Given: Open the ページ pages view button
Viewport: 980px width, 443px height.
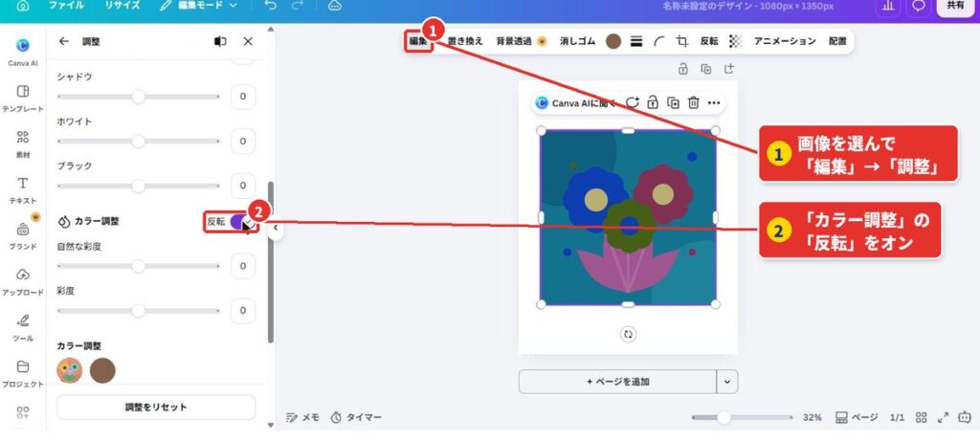Looking at the screenshot, I should [857, 417].
